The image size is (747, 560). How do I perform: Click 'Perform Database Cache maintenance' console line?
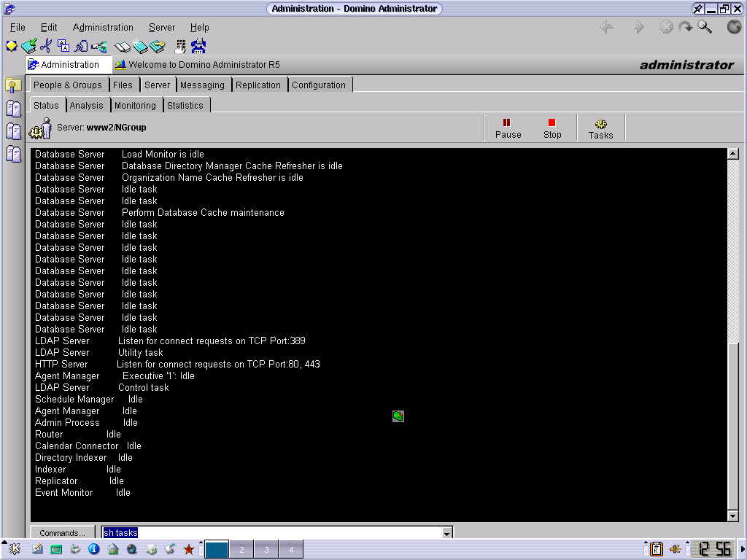click(203, 213)
